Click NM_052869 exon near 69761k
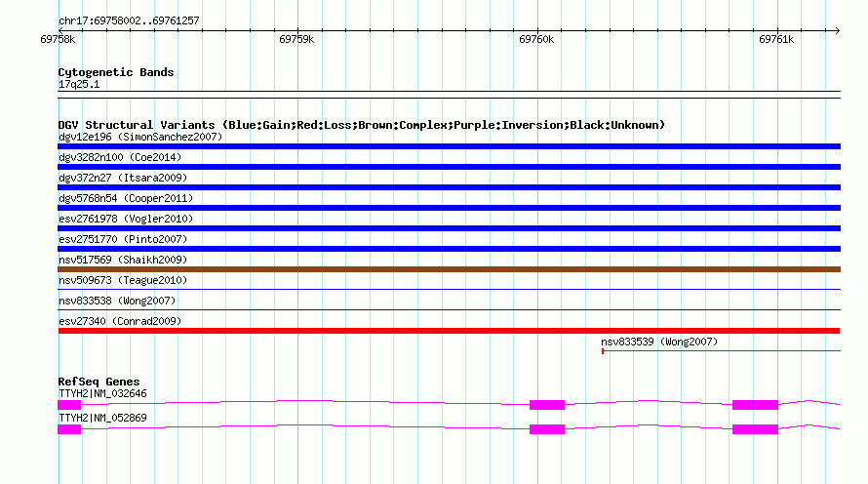 tap(755, 429)
